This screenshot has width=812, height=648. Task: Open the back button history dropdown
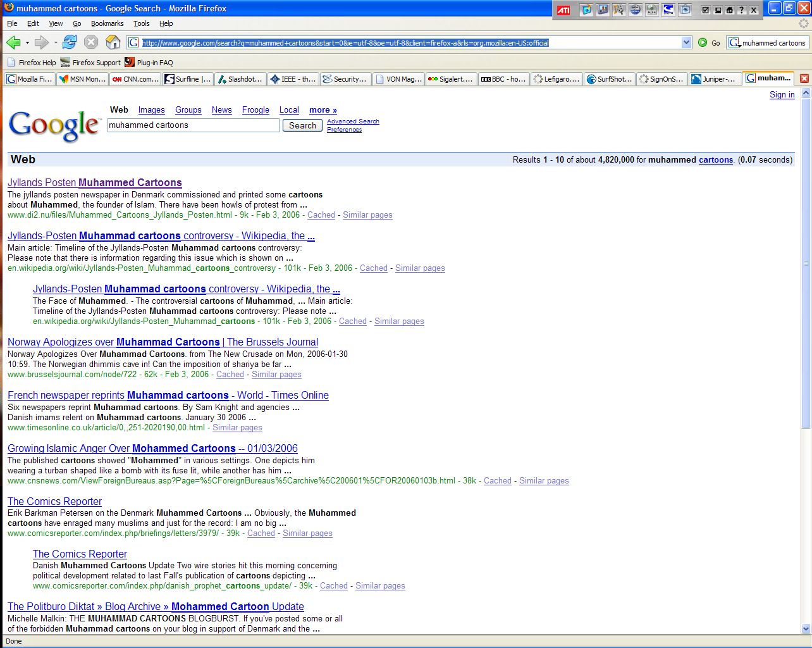pyautogui.click(x=27, y=43)
